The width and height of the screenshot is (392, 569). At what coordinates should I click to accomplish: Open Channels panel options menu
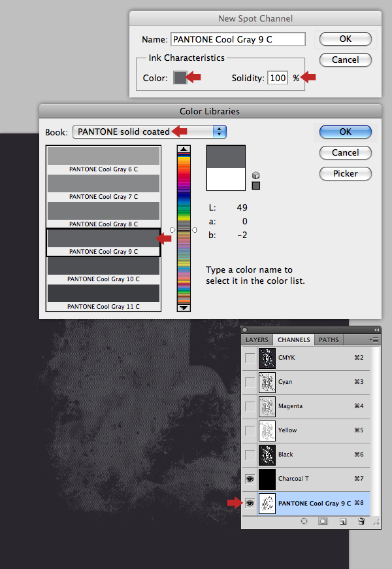point(374,339)
